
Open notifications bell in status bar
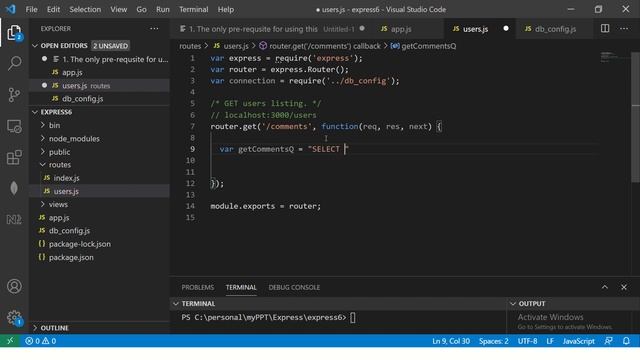[627, 341]
